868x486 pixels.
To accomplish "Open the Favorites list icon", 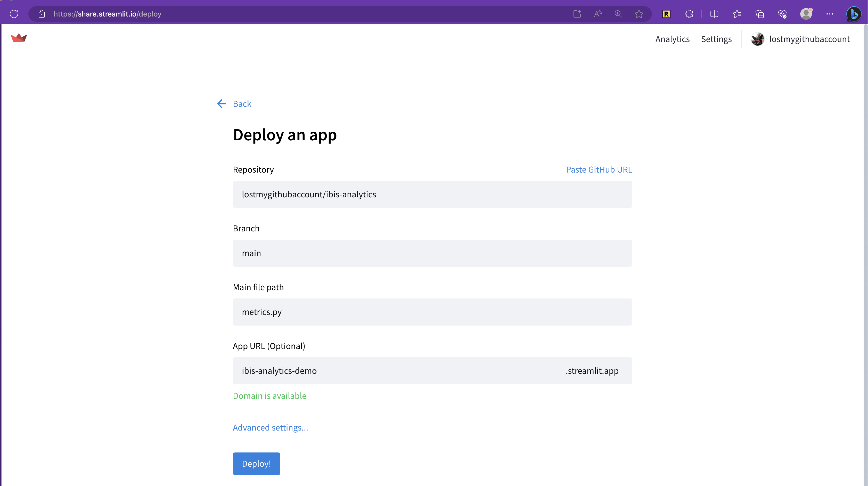I will 737,14.
